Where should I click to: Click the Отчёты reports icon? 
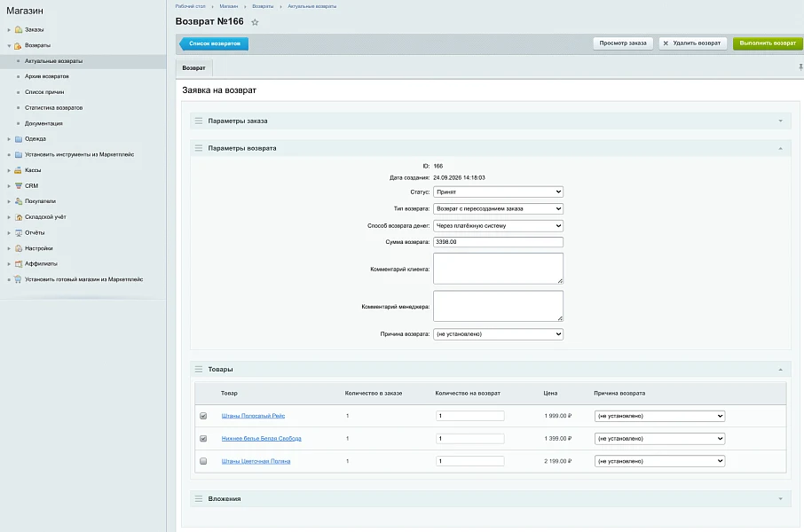point(19,232)
